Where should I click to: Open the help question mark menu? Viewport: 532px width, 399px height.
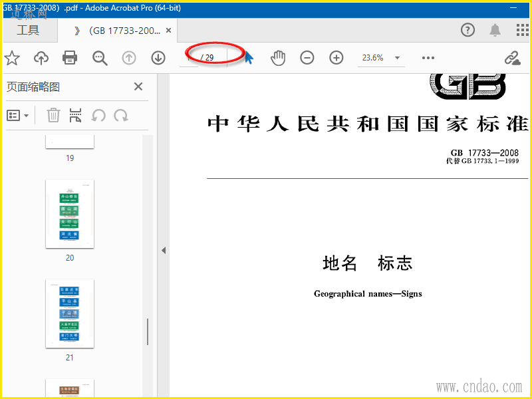[467, 30]
